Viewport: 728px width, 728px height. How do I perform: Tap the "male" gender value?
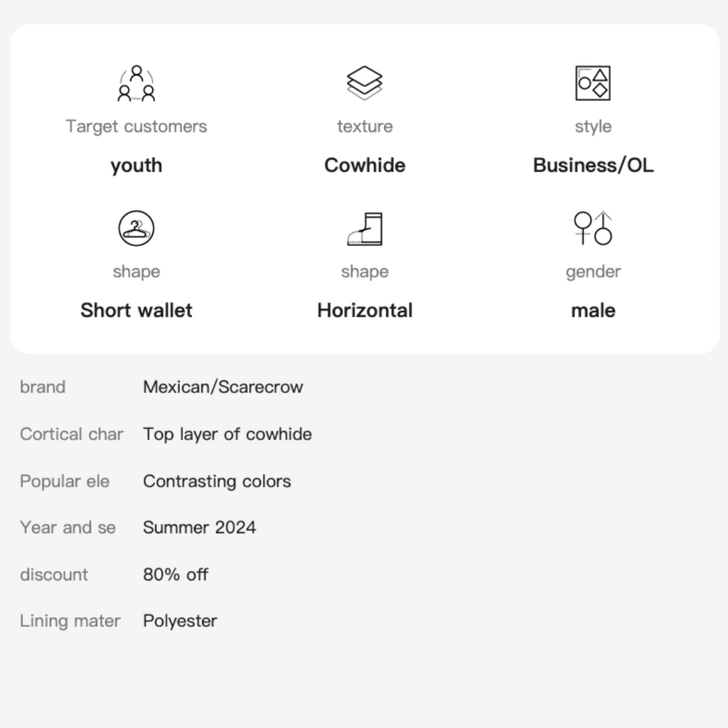tap(593, 311)
